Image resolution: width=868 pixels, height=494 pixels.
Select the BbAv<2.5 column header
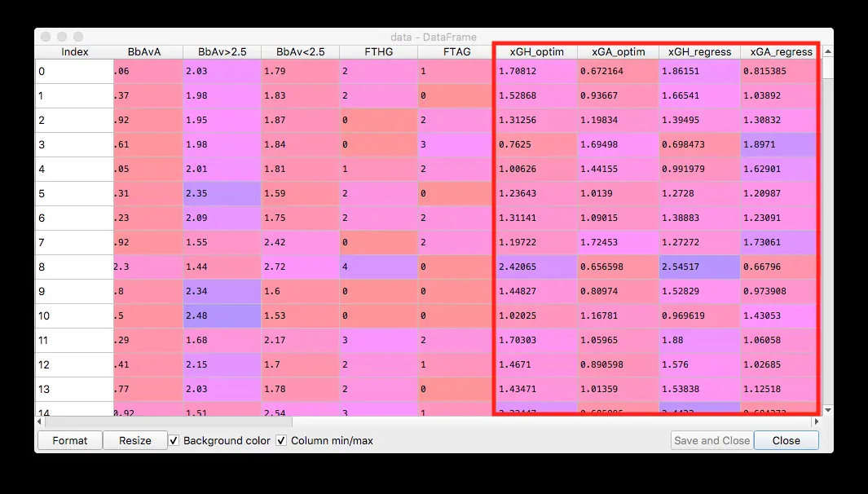[300, 52]
